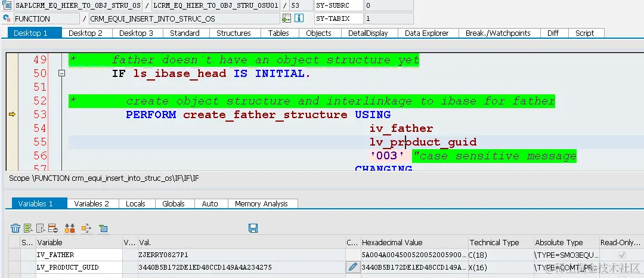The height and width of the screenshot is (278, 644).
Task: Click the Hexadecimal Value column header
Action: coord(414,242)
